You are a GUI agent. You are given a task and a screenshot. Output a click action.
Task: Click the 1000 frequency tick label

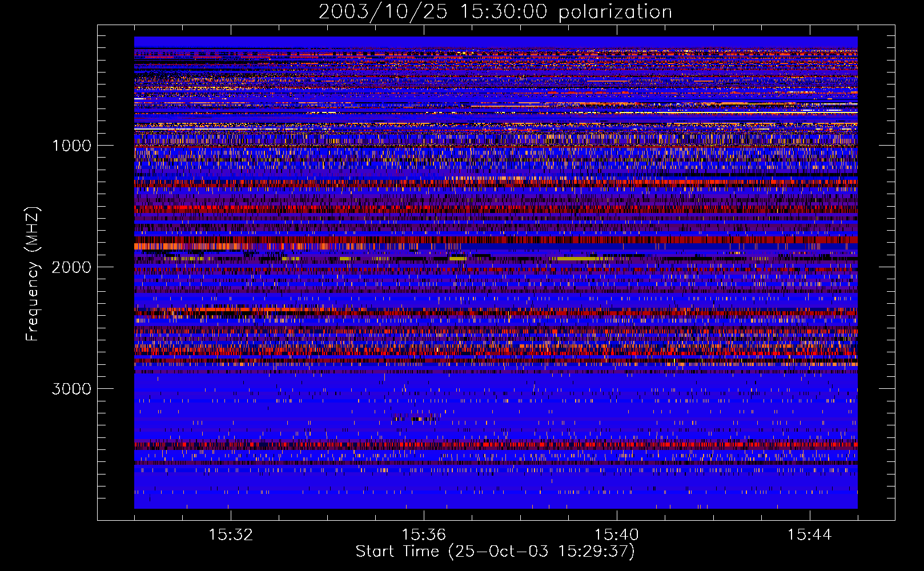71,146
